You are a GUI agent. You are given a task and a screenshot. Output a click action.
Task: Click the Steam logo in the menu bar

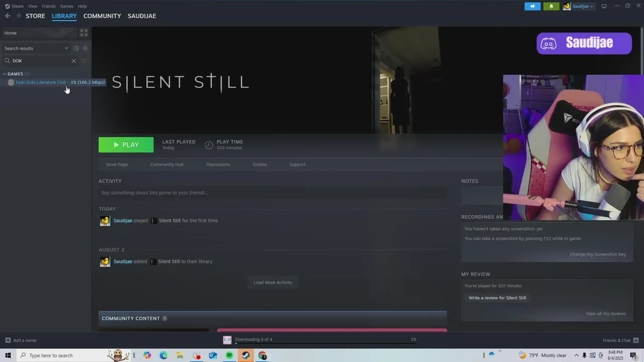coord(7,6)
